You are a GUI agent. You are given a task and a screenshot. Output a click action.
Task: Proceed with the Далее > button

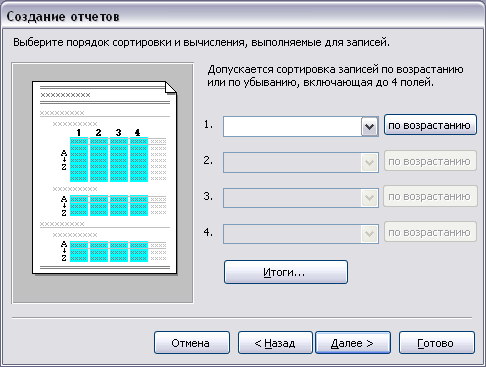tap(353, 343)
